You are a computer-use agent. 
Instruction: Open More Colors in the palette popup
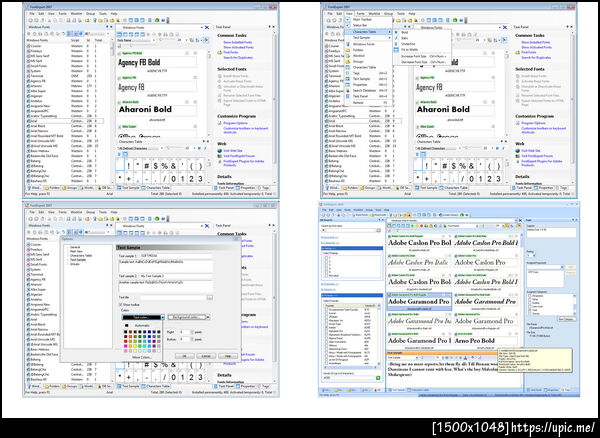coord(142,357)
